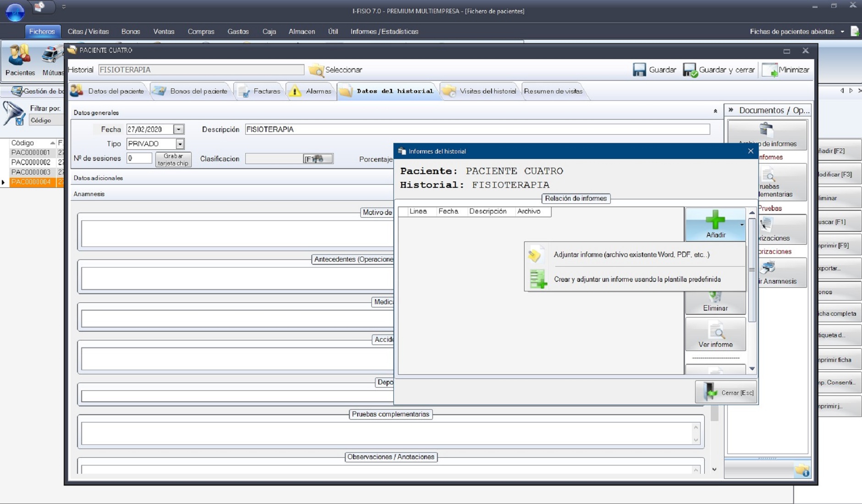Click the Imprimir Anamnesis printer icon
Image resolution: width=862 pixels, height=504 pixels.
pyautogui.click(x=768, y=268)
